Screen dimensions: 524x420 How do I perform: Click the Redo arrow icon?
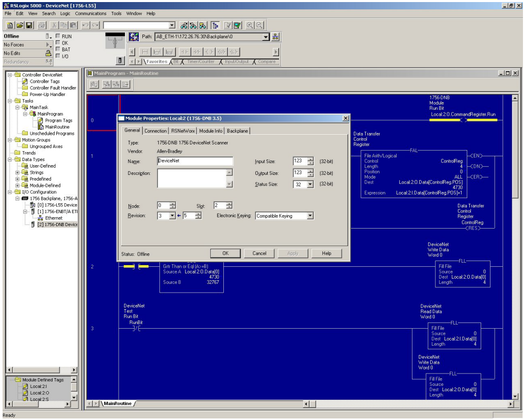coord(95,25)
